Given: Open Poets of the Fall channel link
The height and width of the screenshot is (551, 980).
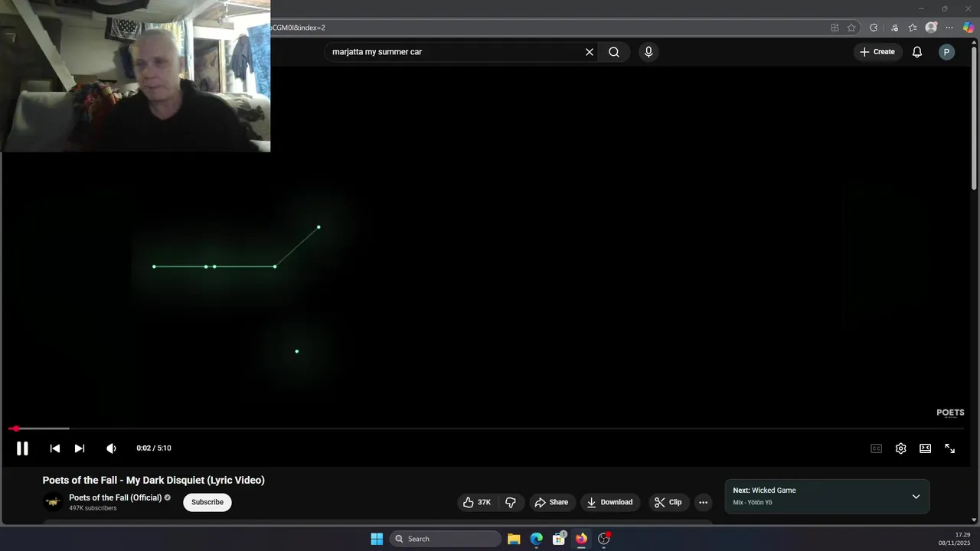Looking at the screenshot, I should click(x=115, y=497).
